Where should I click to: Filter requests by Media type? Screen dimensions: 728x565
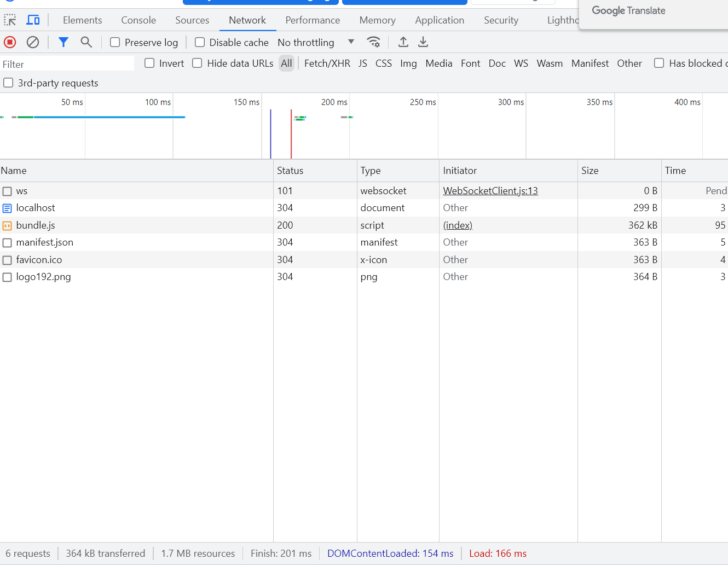pos(439,63)
